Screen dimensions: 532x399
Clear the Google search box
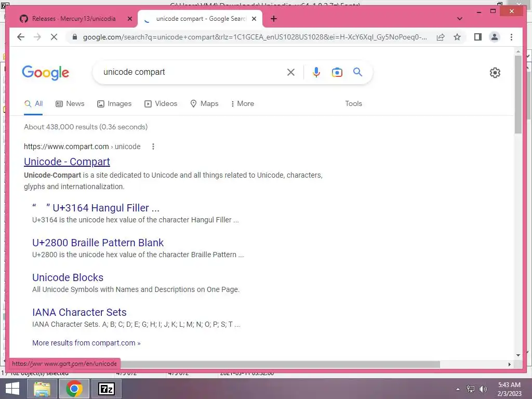click(291, 72)
